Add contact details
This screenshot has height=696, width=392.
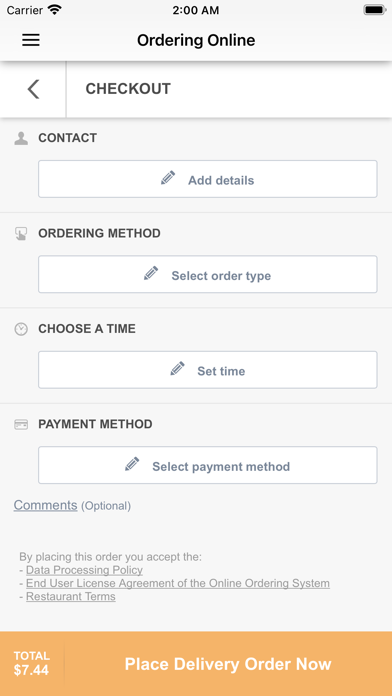click(208, 179)
